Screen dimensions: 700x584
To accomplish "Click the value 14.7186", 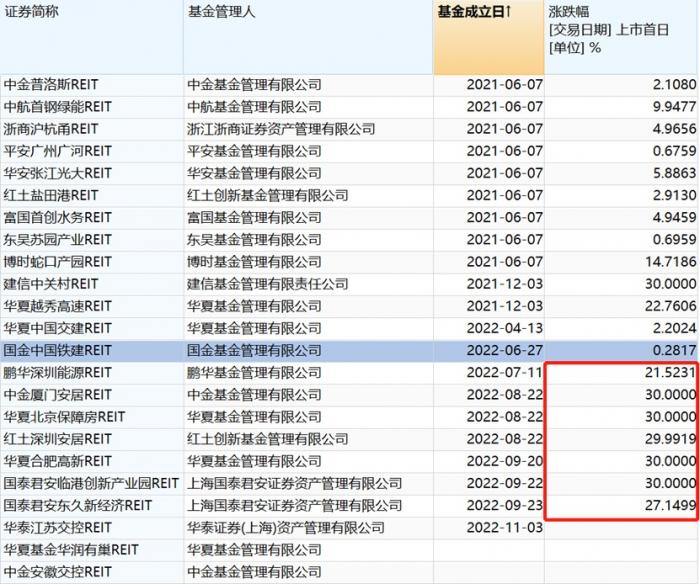I will 671,262.
